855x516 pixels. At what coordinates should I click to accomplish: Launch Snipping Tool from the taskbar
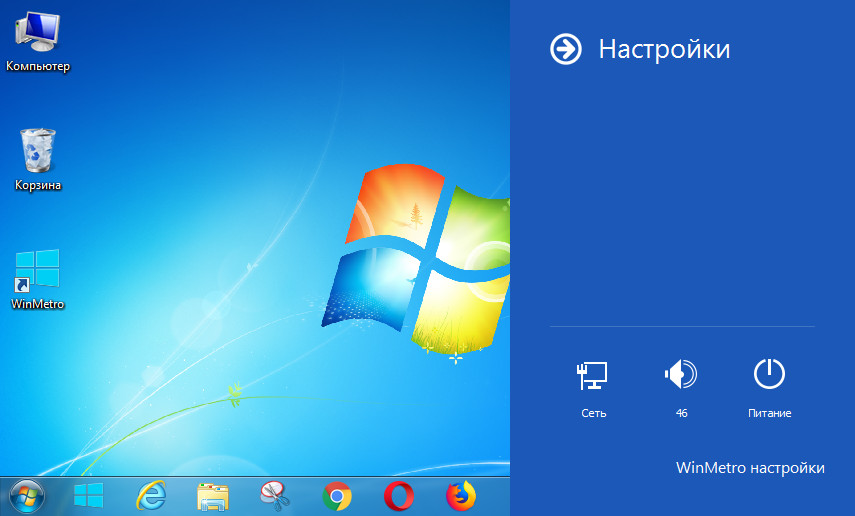(x=274, y=495)
